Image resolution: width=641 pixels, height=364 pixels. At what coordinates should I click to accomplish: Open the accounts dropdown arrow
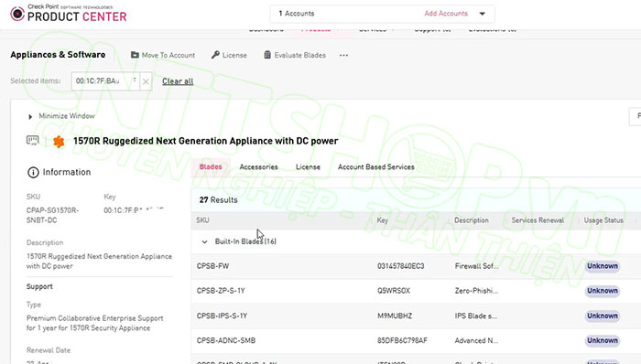pyautogui.click(x=483, y=14)
